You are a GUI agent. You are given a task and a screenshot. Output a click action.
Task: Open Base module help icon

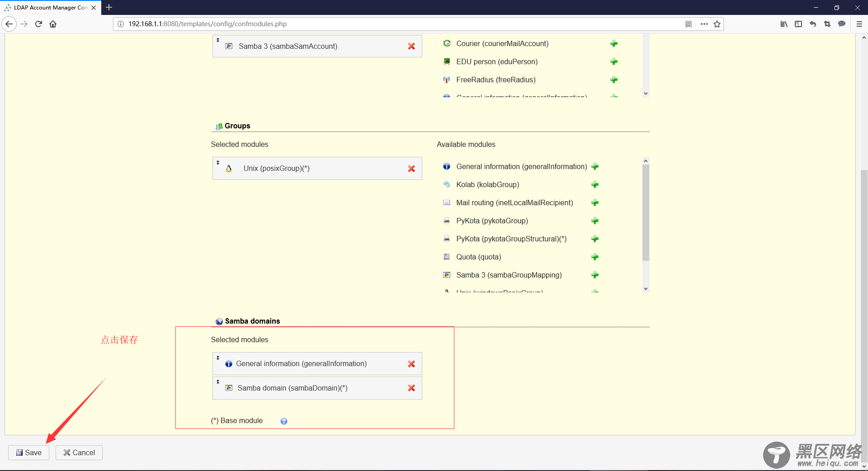click(x=284, y=421)
